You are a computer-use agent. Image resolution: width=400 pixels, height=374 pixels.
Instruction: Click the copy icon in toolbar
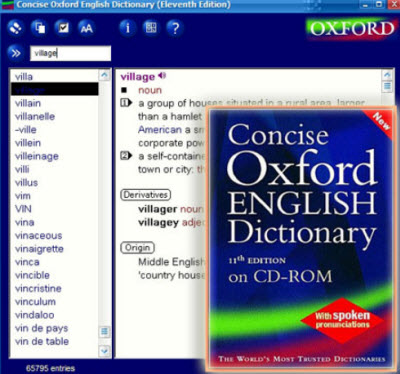[39, 28]
